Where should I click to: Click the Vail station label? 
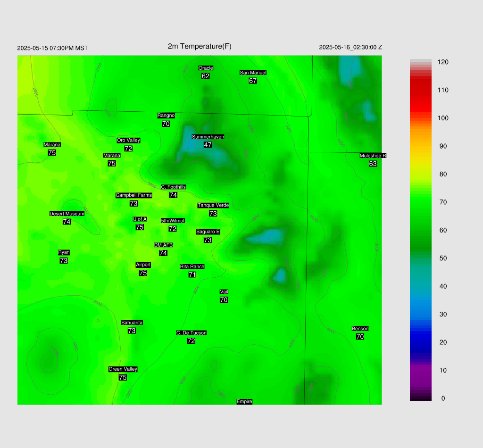224,292
